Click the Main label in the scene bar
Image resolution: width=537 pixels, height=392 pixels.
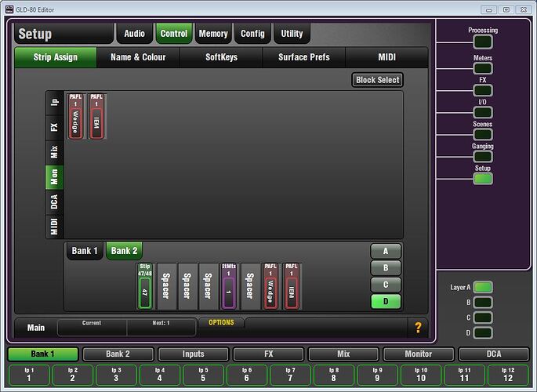[36, 328]
